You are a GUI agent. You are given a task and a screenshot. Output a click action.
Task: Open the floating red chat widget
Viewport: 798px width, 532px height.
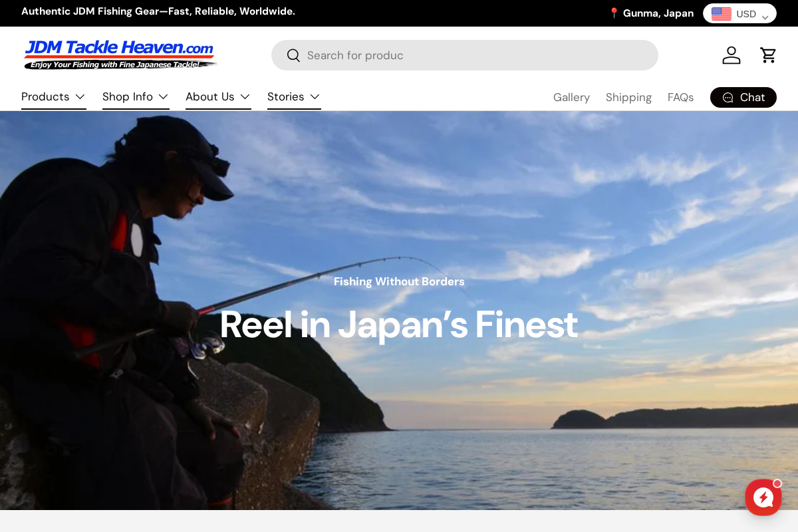tap(763, 497)
